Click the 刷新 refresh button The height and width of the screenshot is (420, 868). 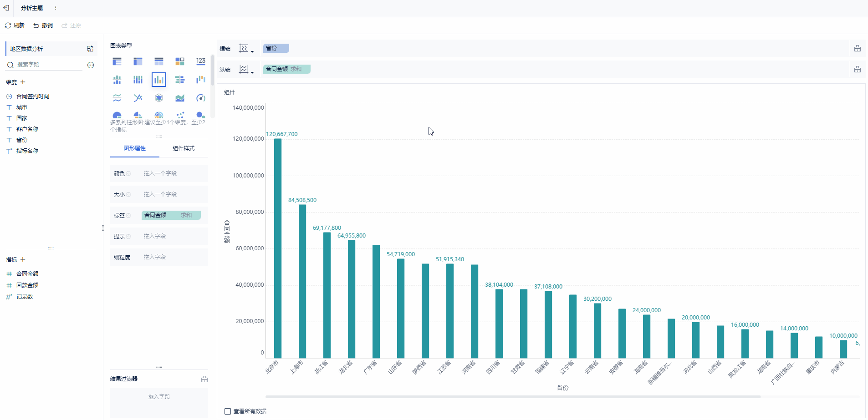[15, 25]
